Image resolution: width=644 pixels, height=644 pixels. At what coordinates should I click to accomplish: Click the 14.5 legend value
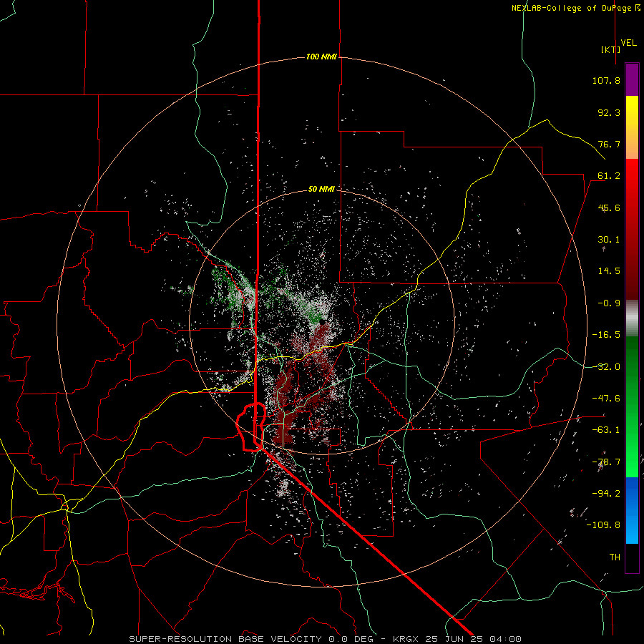coord(609,271)
